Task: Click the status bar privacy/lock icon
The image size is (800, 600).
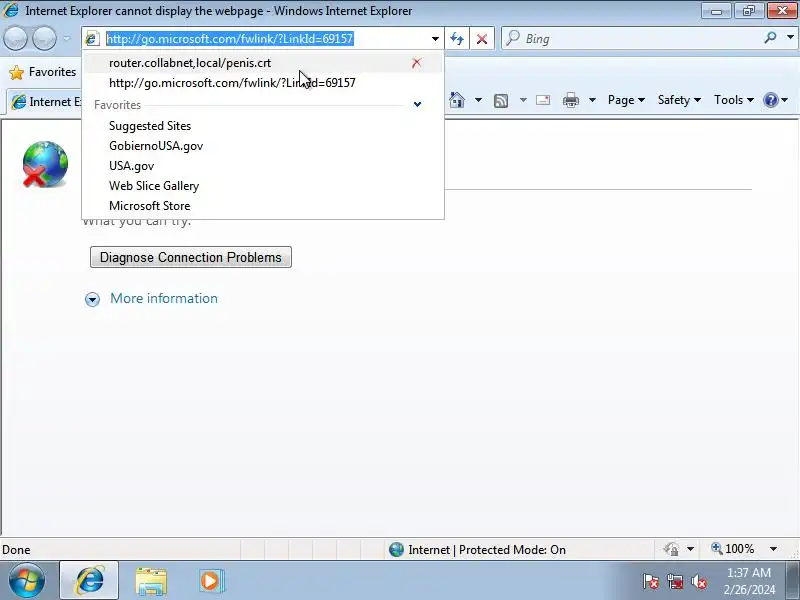Action: [672, 549]
